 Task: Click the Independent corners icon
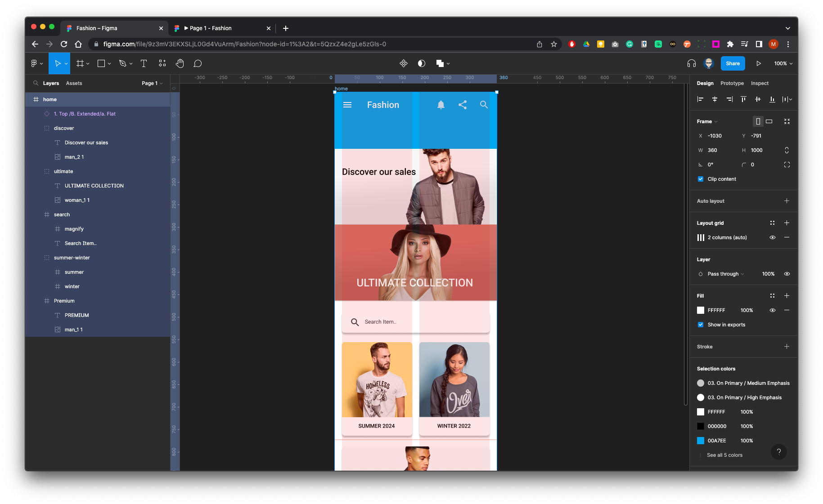[x=787, y=165]
